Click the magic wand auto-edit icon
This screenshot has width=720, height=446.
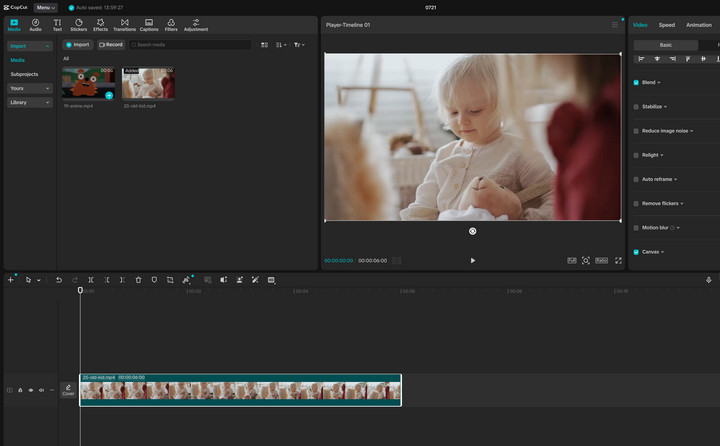click(x=255, y=280)
